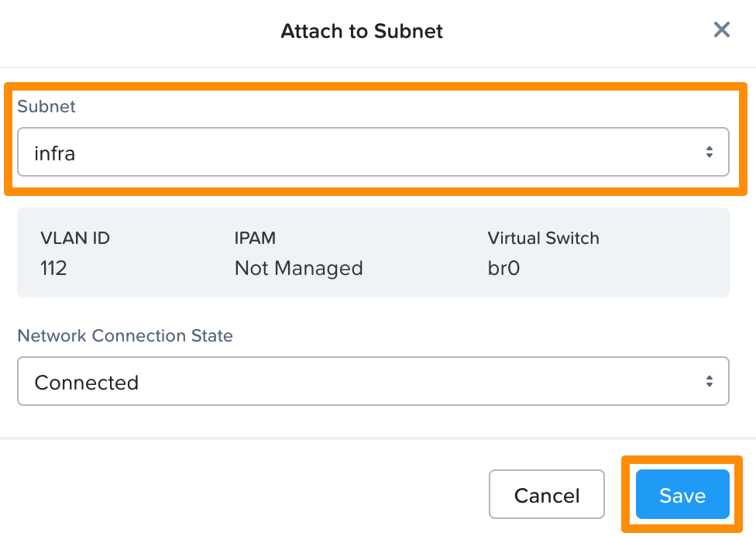Screen dimensions: 756x536
Task: Click the br0 virtual switch value
Action: click(503, 268)
